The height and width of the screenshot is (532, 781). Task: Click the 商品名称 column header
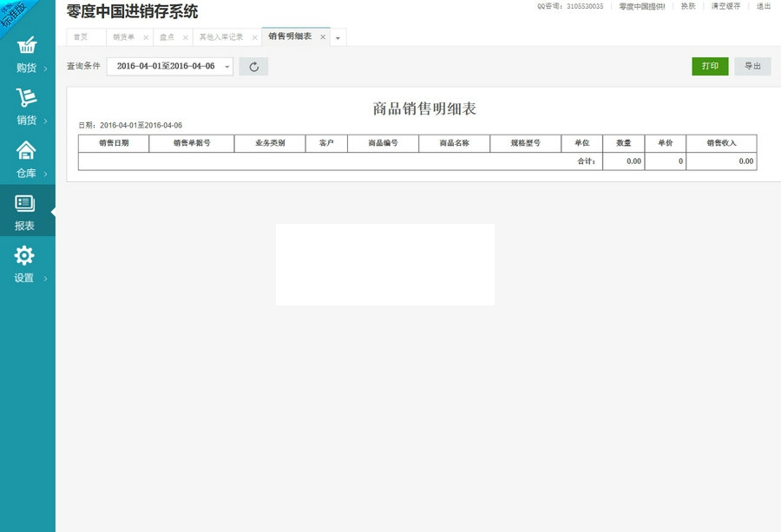click(454, 143)
